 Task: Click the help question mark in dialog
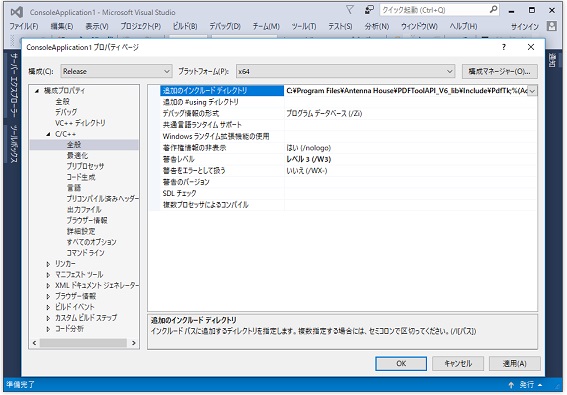[504, 47]
